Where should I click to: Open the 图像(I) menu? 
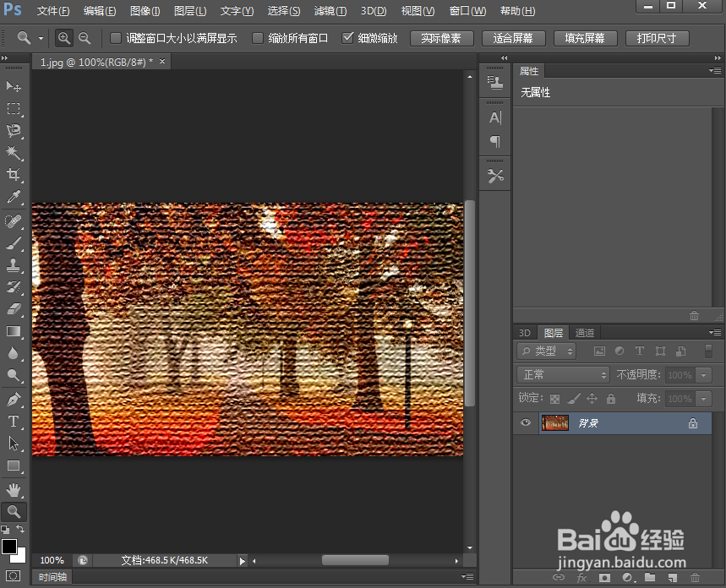[145, 11]
